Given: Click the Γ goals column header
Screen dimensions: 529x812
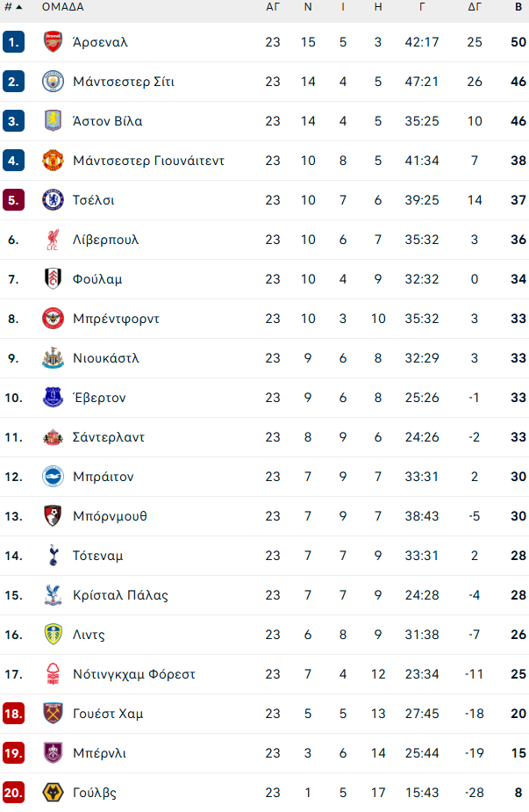Looking at the screenshot, I should (422, 8).
